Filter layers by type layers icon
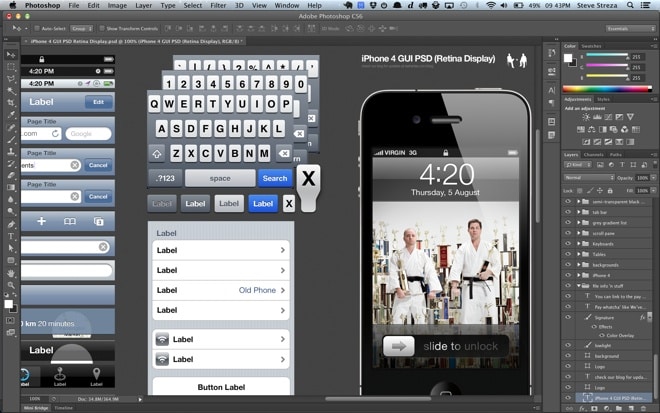 (x=622, y=165)
